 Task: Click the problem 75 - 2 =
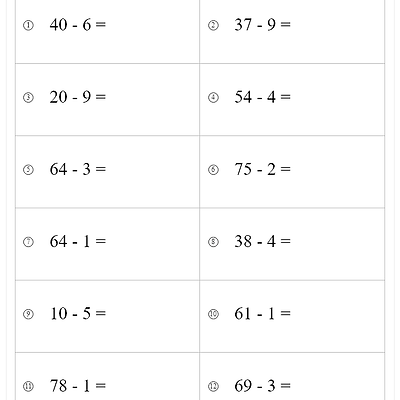(x=263, y=169)
